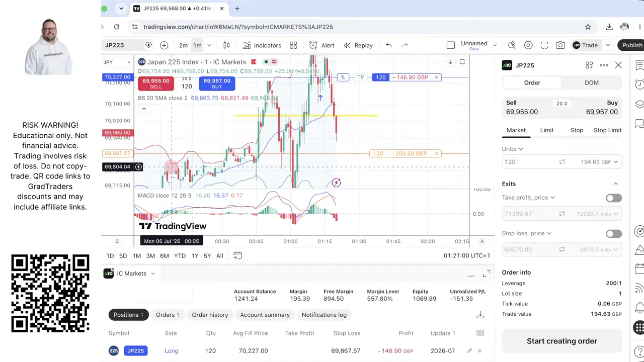
Task: Enable the Stop loss toggle
Action: (614, 234)
